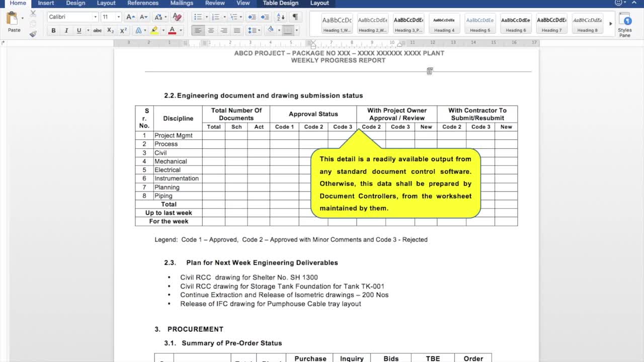
Task: Expand the styles gallery with the arrow
Action: tap(611, 24)
